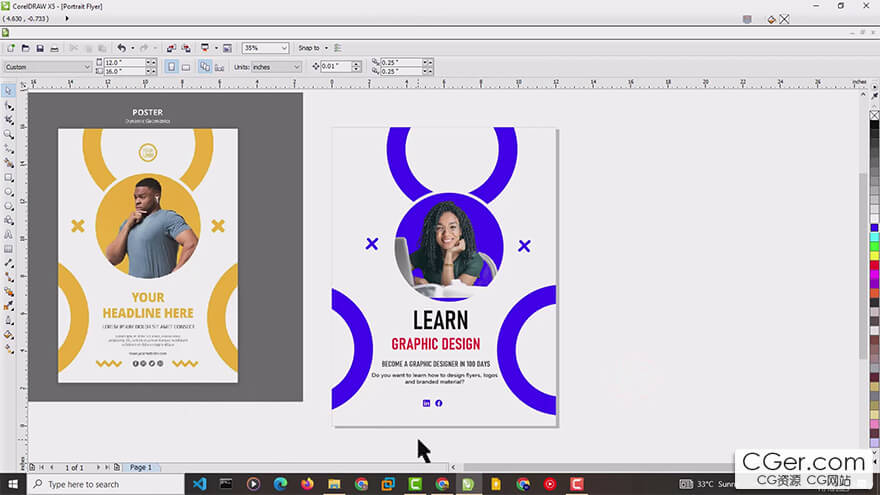Set page to Landscape orientation
The image size is (880, 495).
(186, 67)
